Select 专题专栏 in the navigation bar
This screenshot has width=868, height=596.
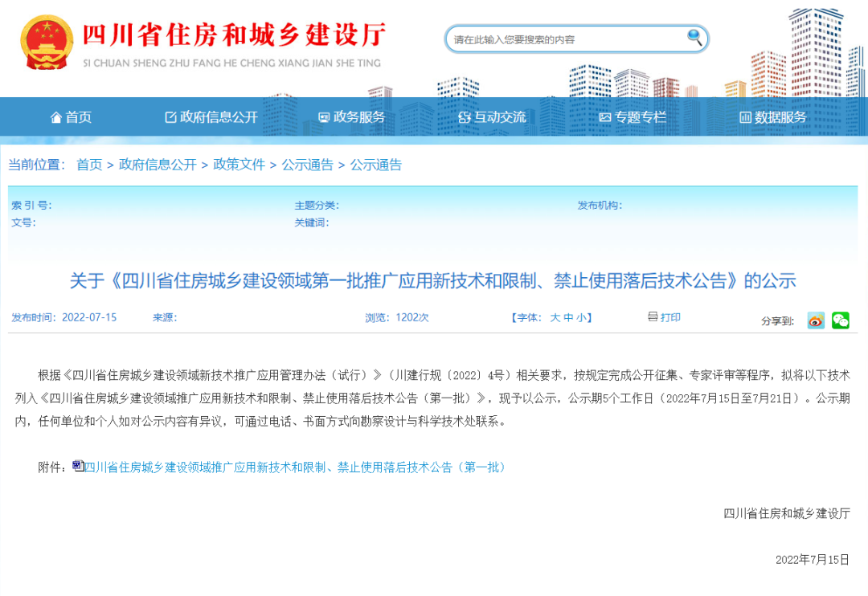tap(633, 117)
